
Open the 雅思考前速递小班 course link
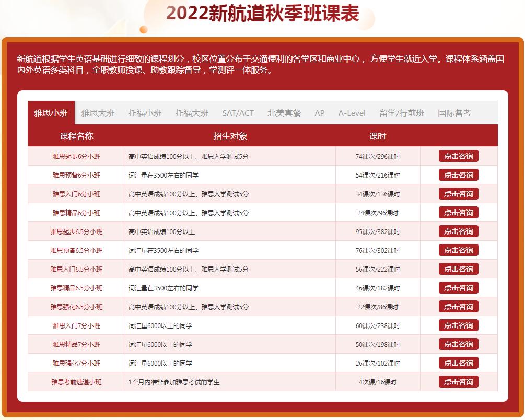pyautogui.click(x=76, y=382)
